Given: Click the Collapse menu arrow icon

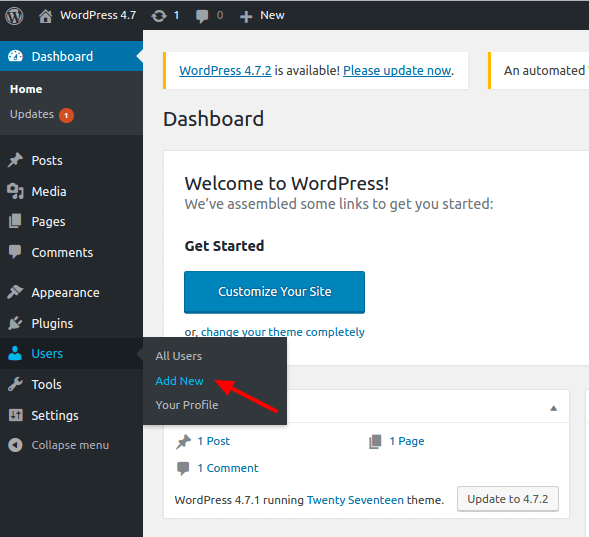Looking at the screenshot, I should [x=15, y=445].
